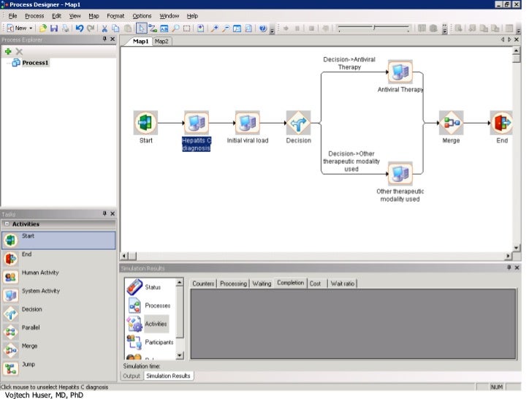Select the pointer arrow tool

point(142,28)
